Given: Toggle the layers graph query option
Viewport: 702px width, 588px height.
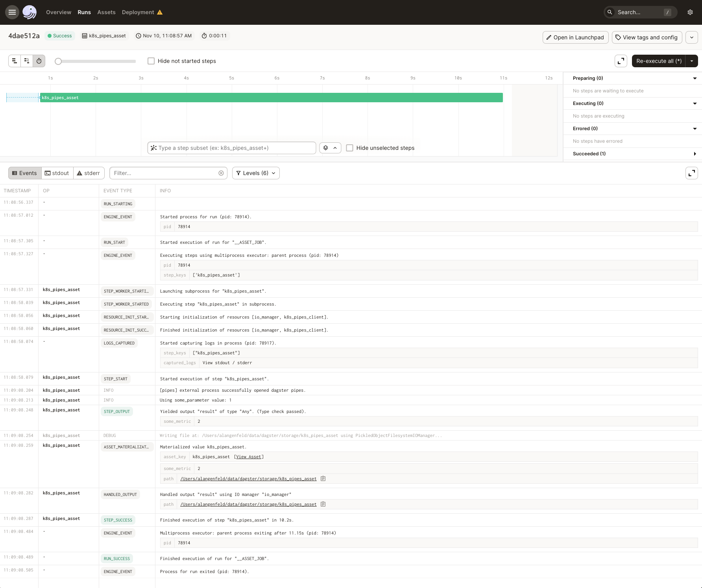Looking at the screenshot, I should [x=325, y=148].
